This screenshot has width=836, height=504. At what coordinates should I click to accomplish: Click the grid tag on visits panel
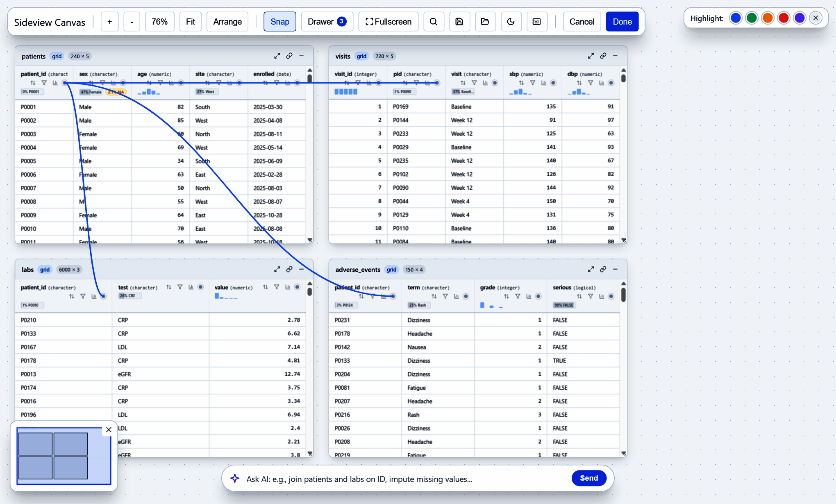[361, 56]
